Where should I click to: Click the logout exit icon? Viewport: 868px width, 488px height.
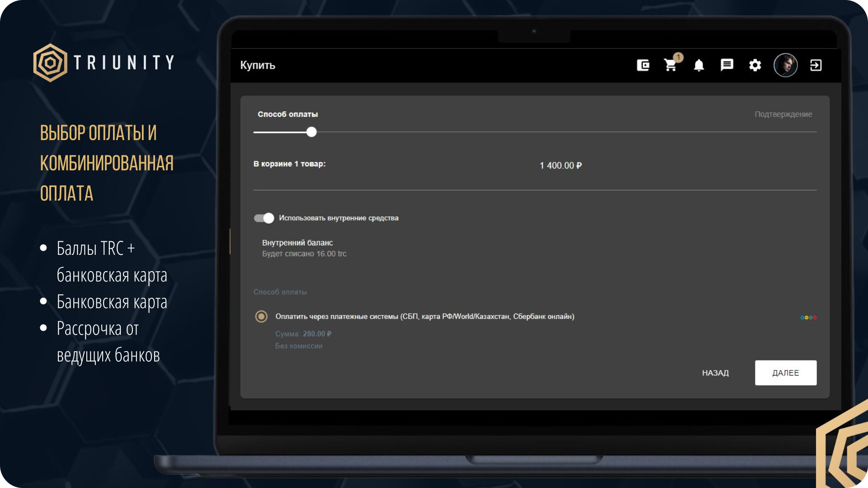click(816, 65)
